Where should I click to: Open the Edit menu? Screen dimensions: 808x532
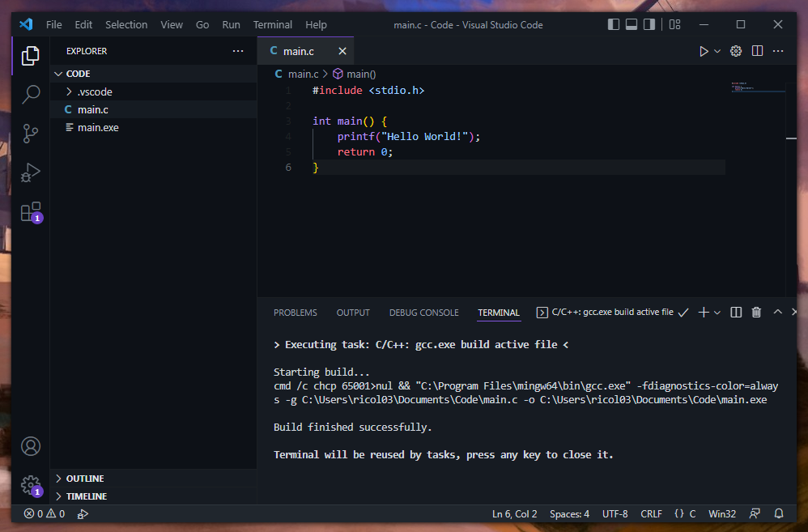[x=83, y=25]
